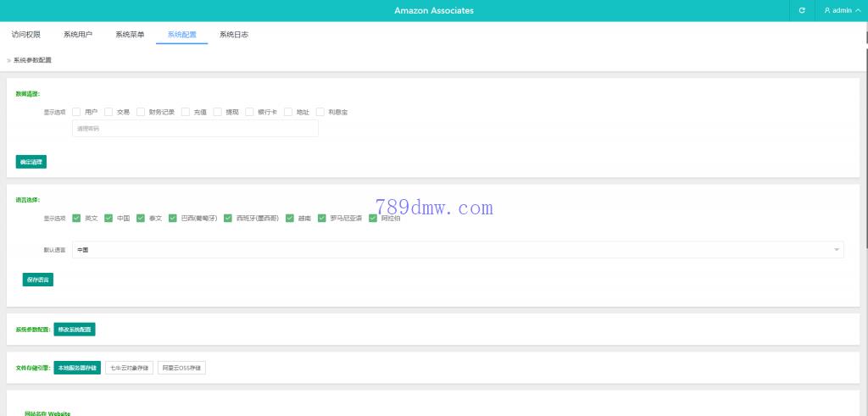Go to the 系统菜单 tab

coord(130,35)
